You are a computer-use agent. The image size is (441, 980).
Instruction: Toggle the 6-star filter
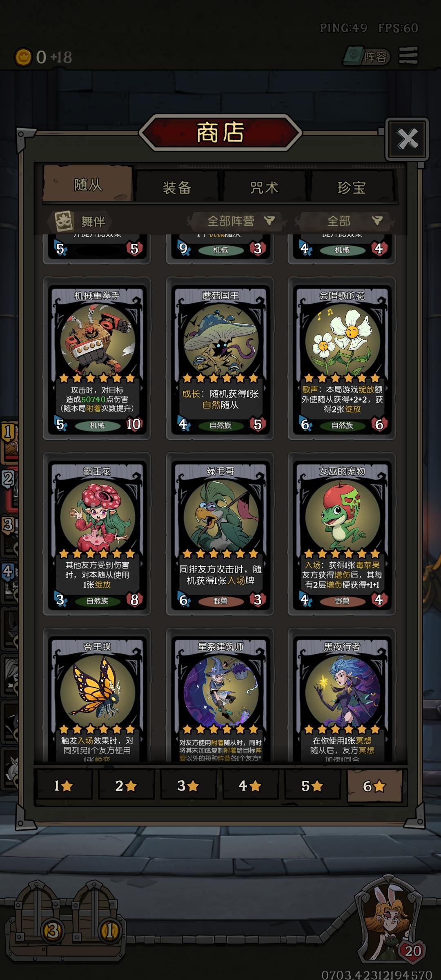coord(374,786)
